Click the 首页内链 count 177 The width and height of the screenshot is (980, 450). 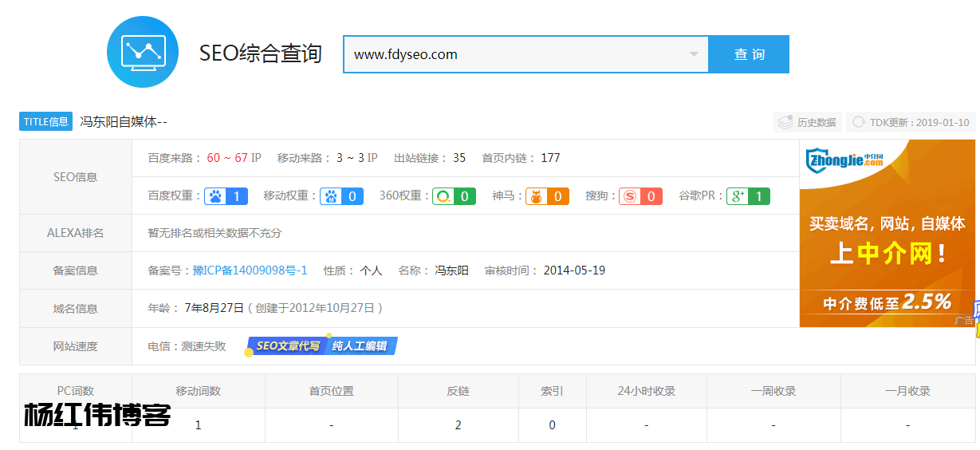(550, 158)
